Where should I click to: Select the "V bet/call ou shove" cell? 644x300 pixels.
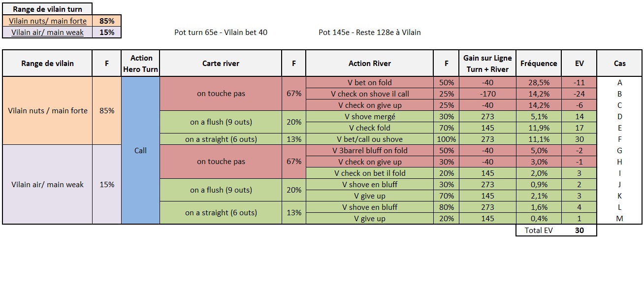pos(369,139)
